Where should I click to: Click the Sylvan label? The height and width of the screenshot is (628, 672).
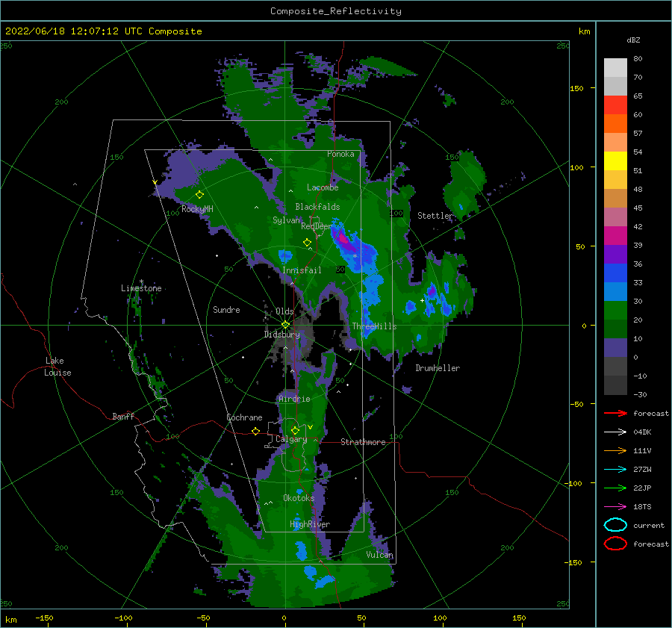click(286, 220)
